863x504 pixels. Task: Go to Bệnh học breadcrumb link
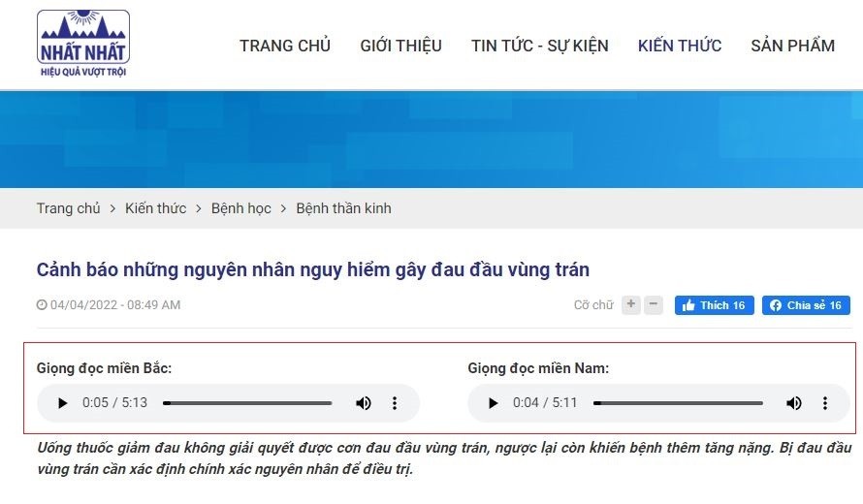(x=241, y=208)
